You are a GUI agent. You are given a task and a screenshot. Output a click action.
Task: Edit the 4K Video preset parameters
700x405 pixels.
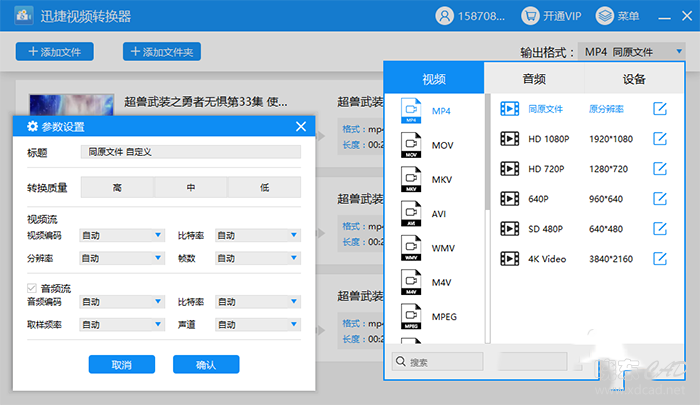click(660, 259)
